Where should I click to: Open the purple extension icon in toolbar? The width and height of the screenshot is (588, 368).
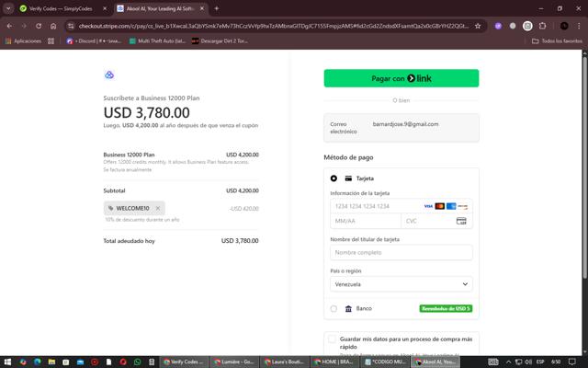click(x=498, y=26)
